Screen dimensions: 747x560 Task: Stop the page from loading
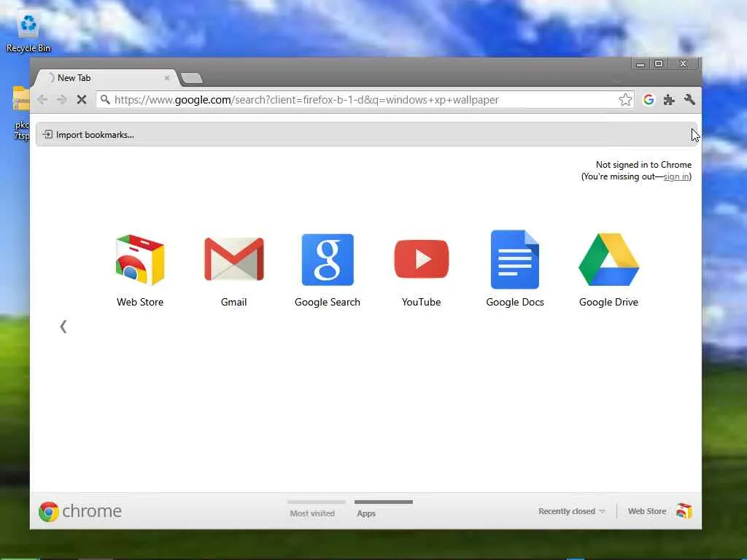[82, 99]
